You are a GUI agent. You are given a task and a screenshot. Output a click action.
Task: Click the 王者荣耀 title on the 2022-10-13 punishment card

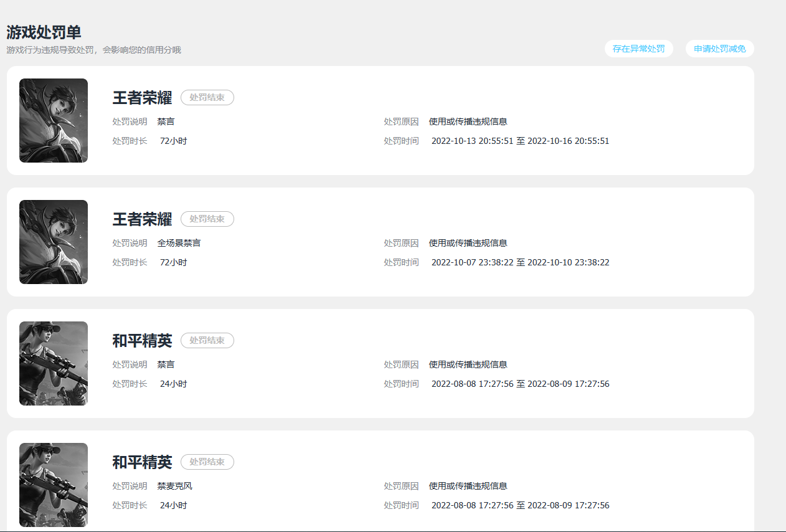tap(142, 98)
